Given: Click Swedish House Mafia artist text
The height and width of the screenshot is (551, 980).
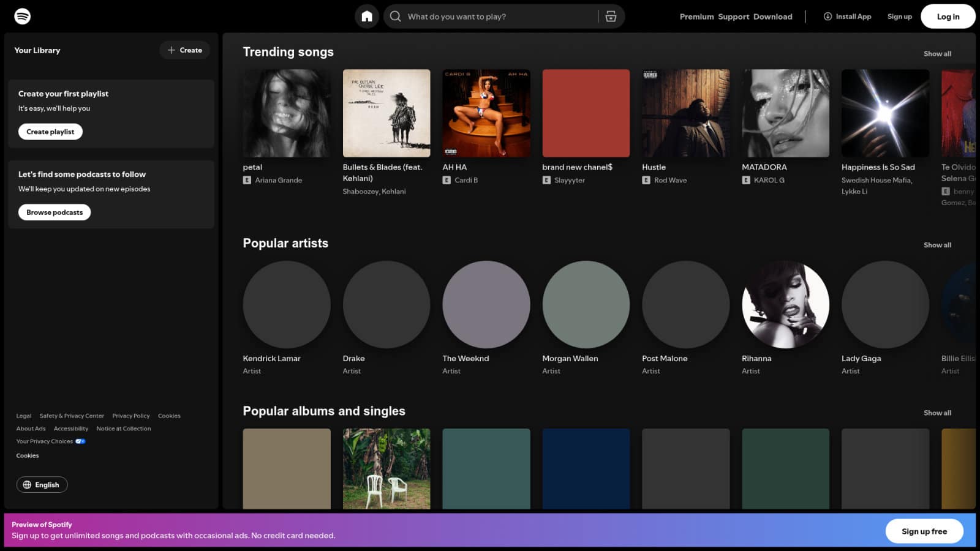Looking at the screenshot, I should pos(876,181).
